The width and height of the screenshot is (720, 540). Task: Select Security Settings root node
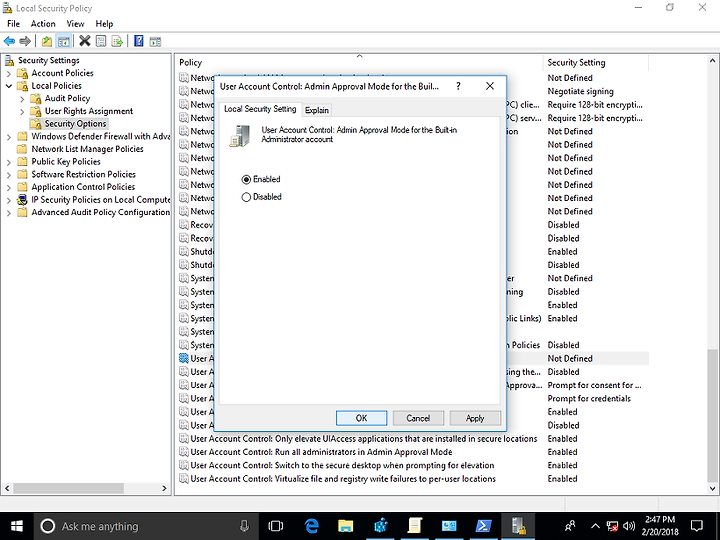pos(49,60)
